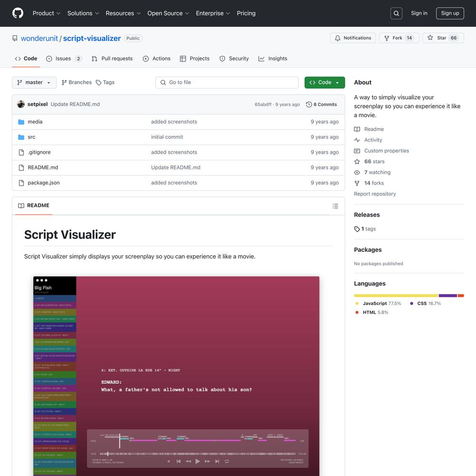The width and height of the screenshot is (476, 476).
Task: Open the script-visualizer repository link
Action: (92, 38)
